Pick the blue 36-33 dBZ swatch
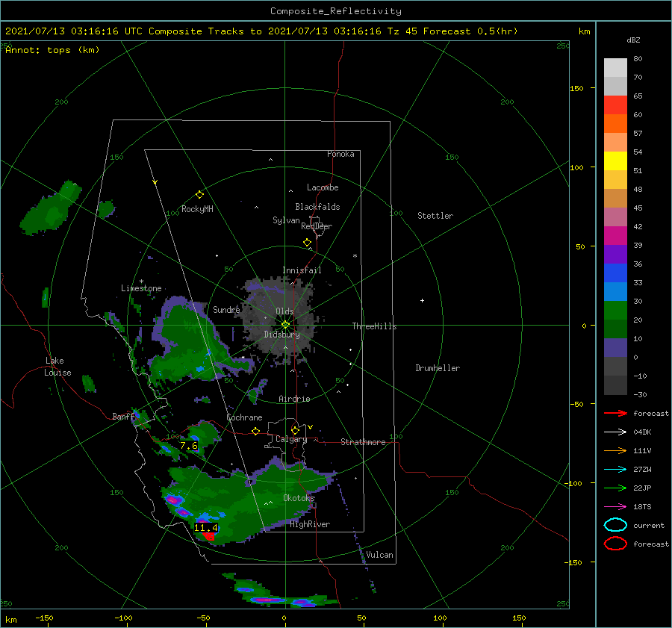 click(615, 273)
